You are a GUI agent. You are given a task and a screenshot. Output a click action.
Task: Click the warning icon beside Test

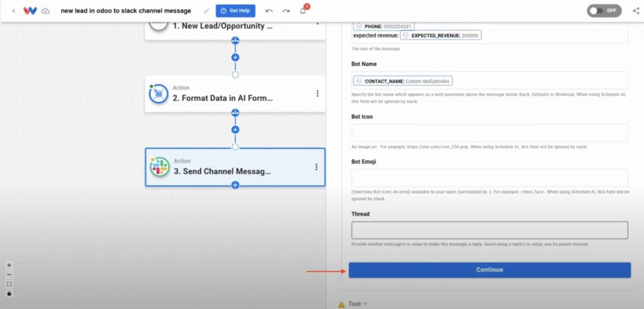[341, 305]
